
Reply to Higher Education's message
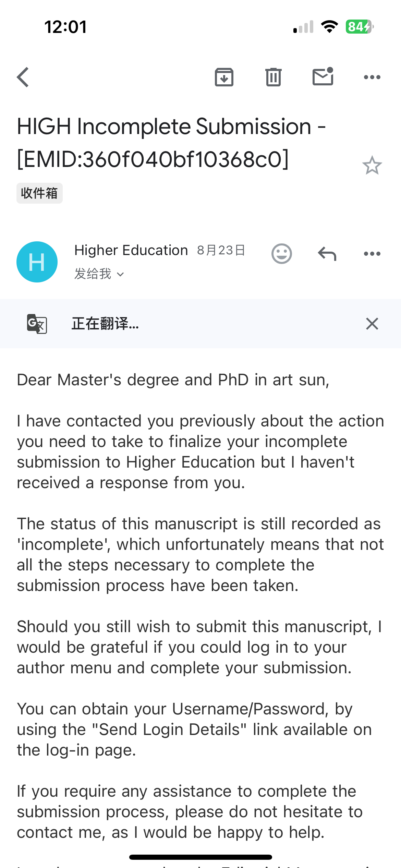[327, 254]
